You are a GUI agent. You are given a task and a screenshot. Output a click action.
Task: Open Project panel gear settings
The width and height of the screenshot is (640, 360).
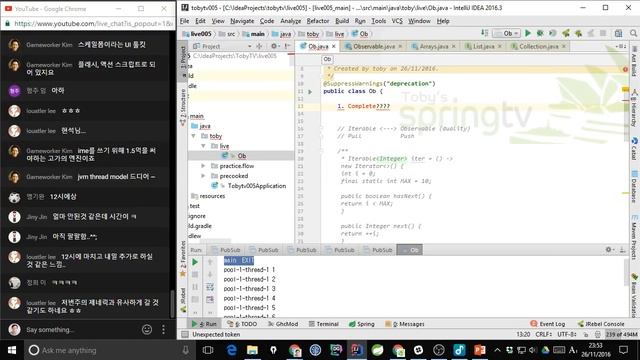coord(274,46)
